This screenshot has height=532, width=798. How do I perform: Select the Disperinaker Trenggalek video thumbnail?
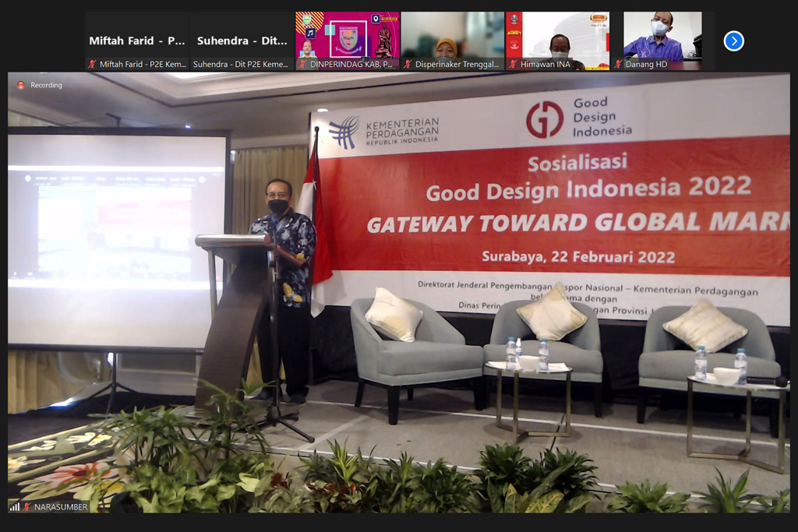(x=452, y=36)
